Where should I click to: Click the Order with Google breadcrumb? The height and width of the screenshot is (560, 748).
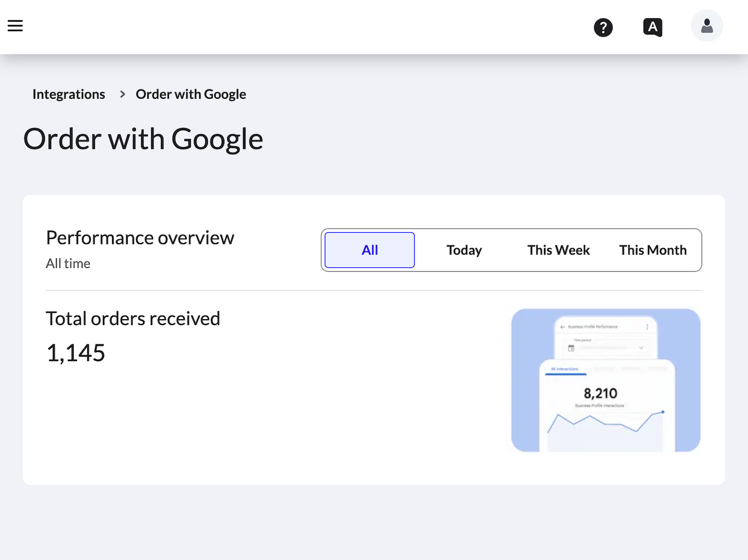pyautogui.click(x=190, y=94)
